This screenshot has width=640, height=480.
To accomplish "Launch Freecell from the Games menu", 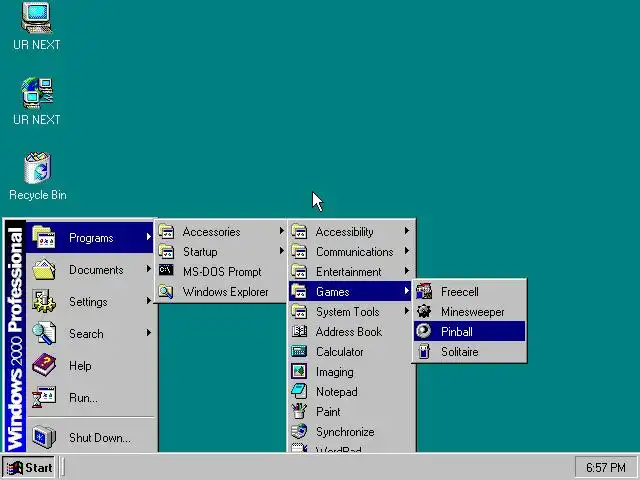I will [469, 291].
